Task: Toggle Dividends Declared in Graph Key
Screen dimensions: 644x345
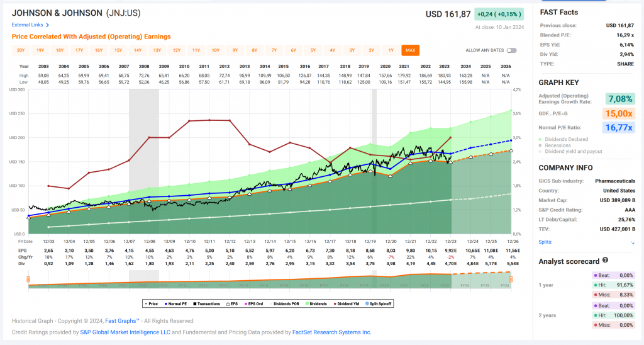Action: tap(541, 139)
